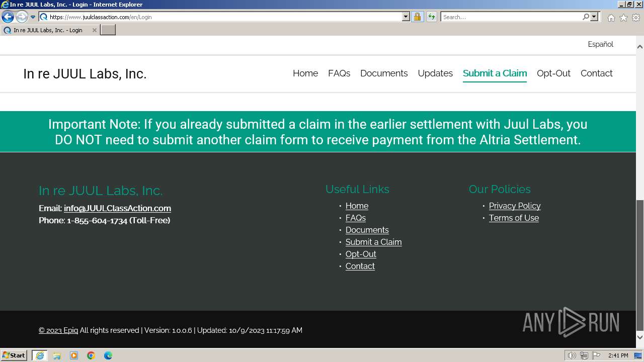Open Updates in the top navigation
644x362 pixels.
pyautogui.click(x=435, y=73)
